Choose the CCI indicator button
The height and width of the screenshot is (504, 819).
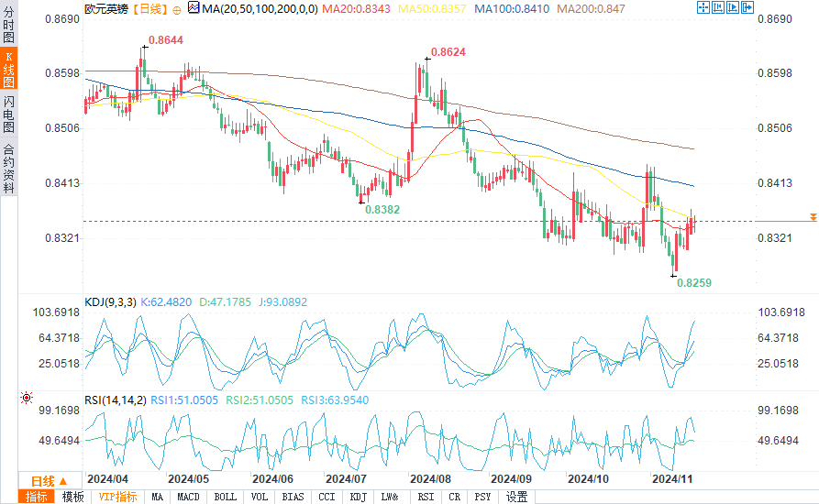point(327,497)
